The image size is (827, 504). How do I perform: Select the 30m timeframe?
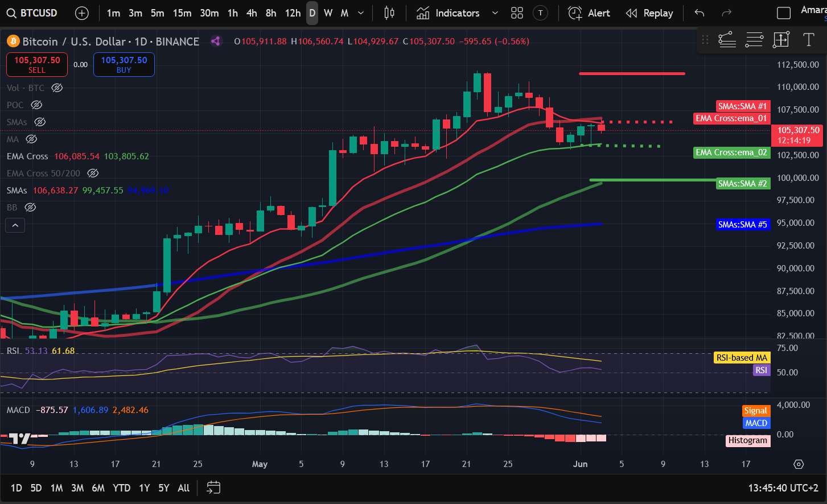click(x=209, y=13)
